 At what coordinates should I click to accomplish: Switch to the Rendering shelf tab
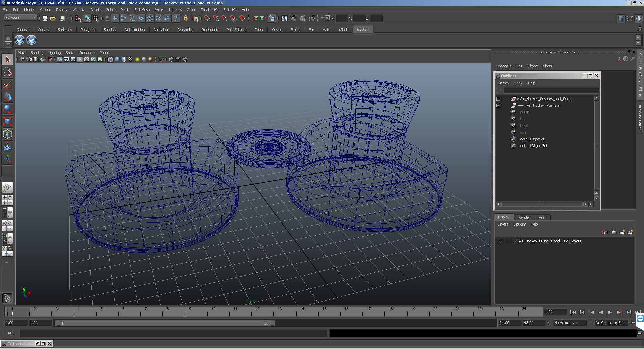(x=210, y=30)
